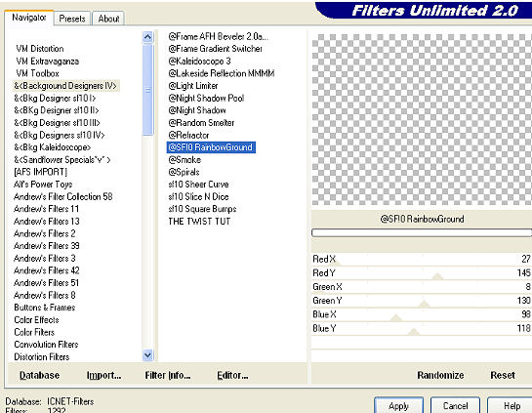
Task: Click the category list scrollbar thumb
Action: (x=147, y=90)
